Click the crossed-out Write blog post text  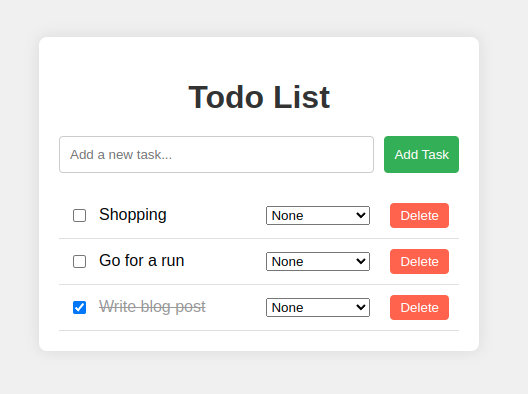tap(152, 307)
